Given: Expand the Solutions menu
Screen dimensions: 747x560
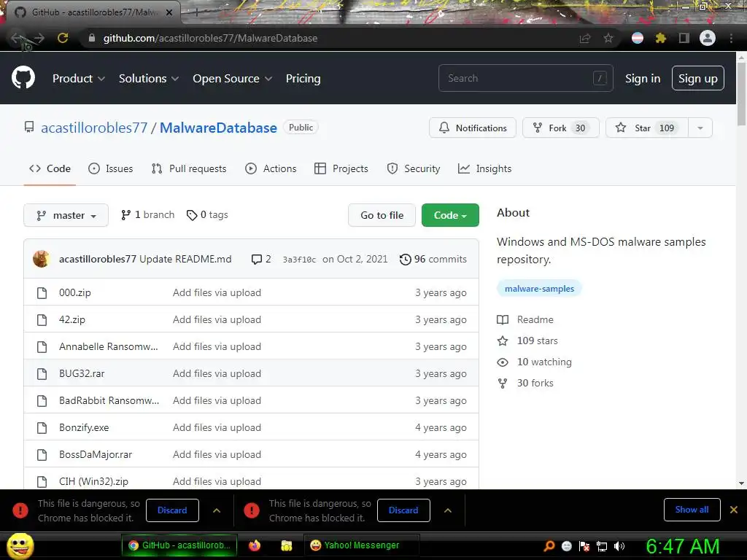Looking at the screenshot, I should pos(149,79).
